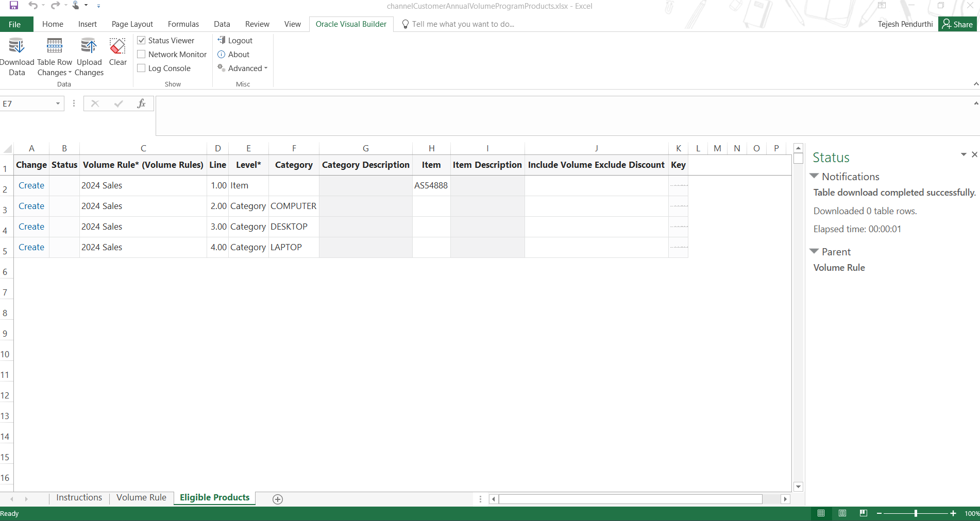The width and height of the screenshot is (980, 521).
Task: Add a new worksheet with the plus button
Action: point(277,499)
